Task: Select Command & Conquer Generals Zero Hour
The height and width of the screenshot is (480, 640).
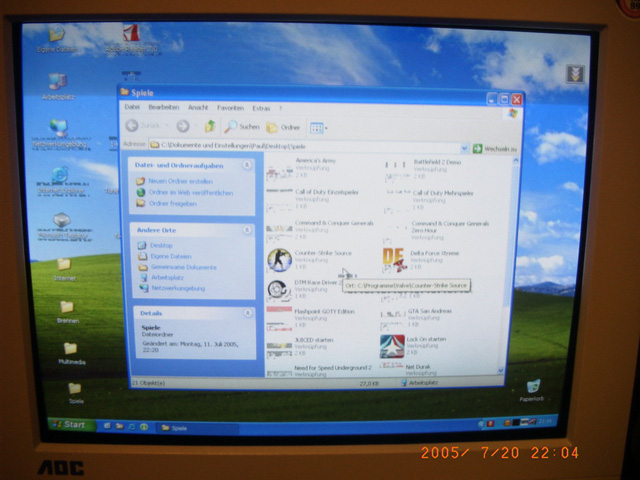Action: 436,231
